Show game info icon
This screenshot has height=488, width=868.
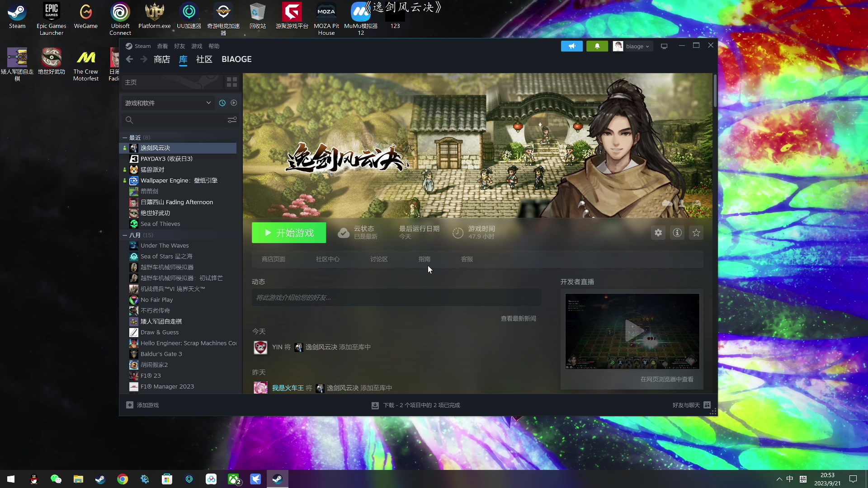coord(677,233)
